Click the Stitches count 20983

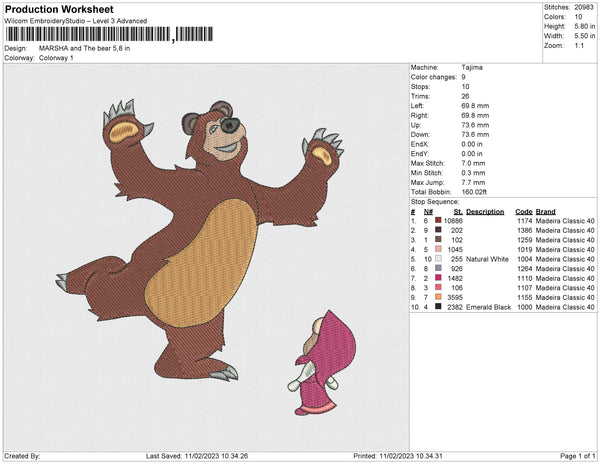coord(584,7)
